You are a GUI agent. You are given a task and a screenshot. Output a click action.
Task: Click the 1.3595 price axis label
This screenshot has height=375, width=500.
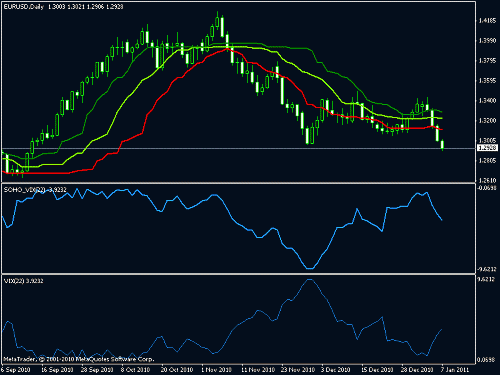(487, 81)
